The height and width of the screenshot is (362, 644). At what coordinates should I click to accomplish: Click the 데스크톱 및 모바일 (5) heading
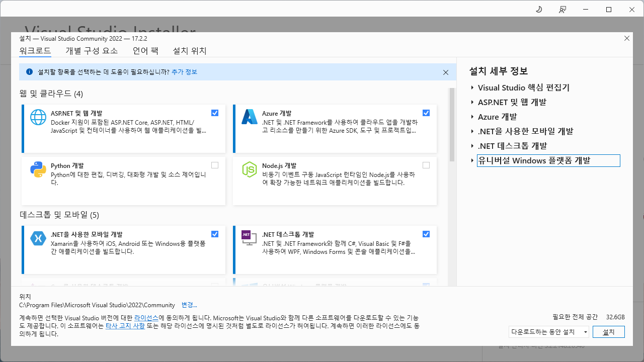[59, 215]
